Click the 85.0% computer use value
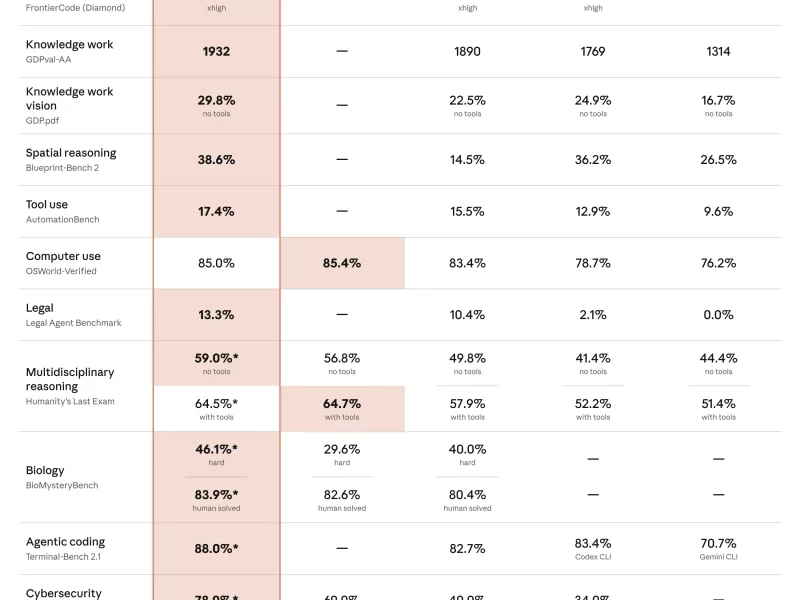The width and height of the screenshot is (800, 600). pos(216,263)
